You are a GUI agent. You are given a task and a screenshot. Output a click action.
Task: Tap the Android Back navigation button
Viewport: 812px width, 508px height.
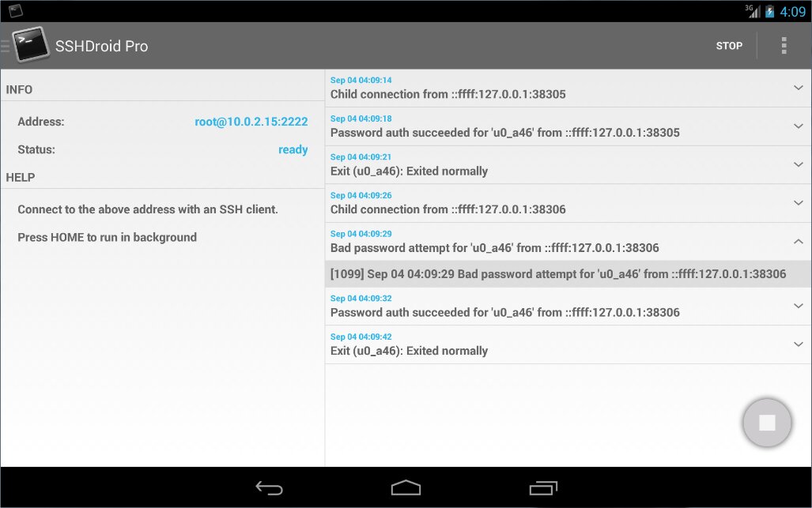(x=270, y=487)
